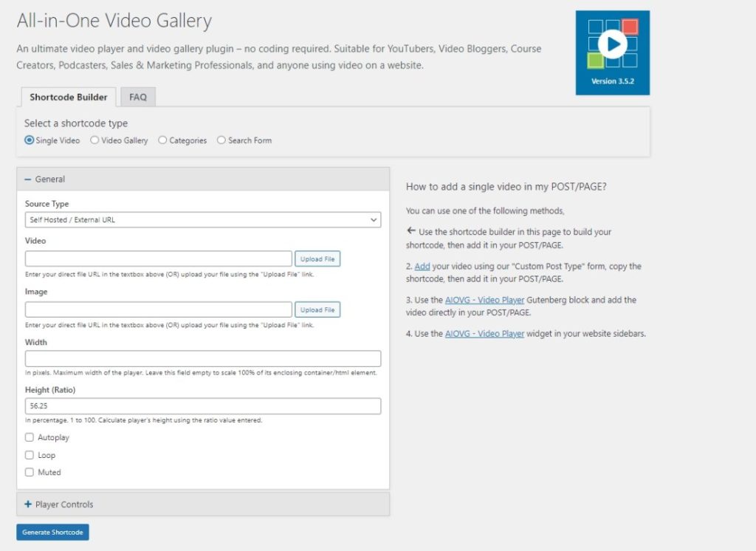This screenshot has width=756, height=551.
Task: Enable the Autoplay option
Action: coord(30,437)
